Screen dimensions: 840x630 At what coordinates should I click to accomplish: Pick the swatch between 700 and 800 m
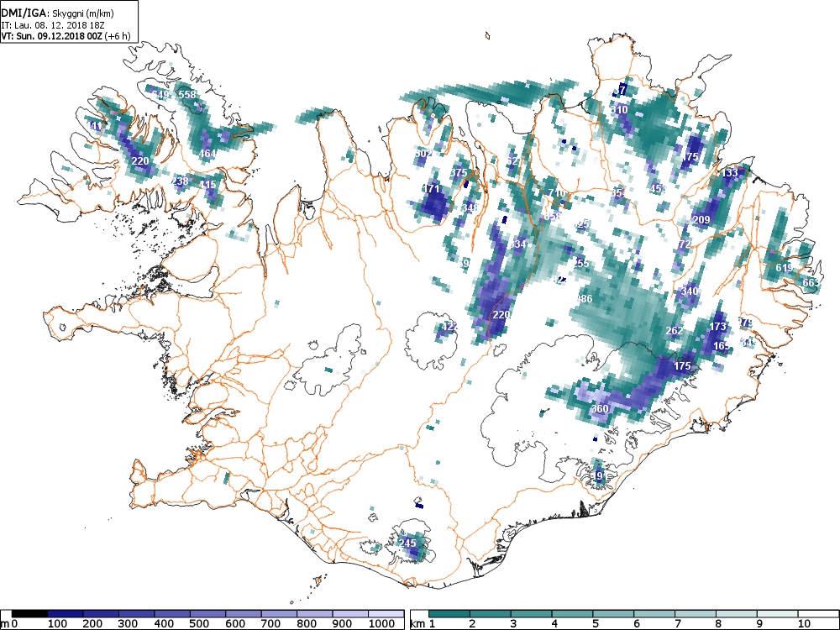(279, 613)
